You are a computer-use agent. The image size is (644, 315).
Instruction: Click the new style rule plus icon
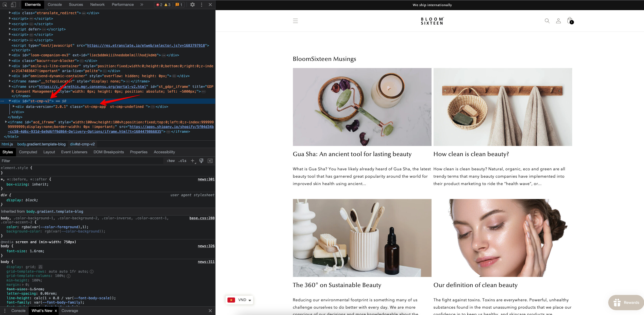coord(193,161)
